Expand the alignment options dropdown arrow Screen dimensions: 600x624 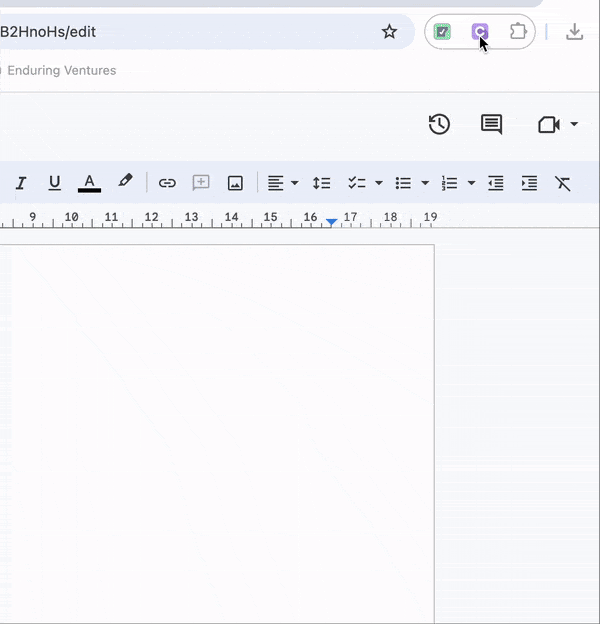[294, 183]
